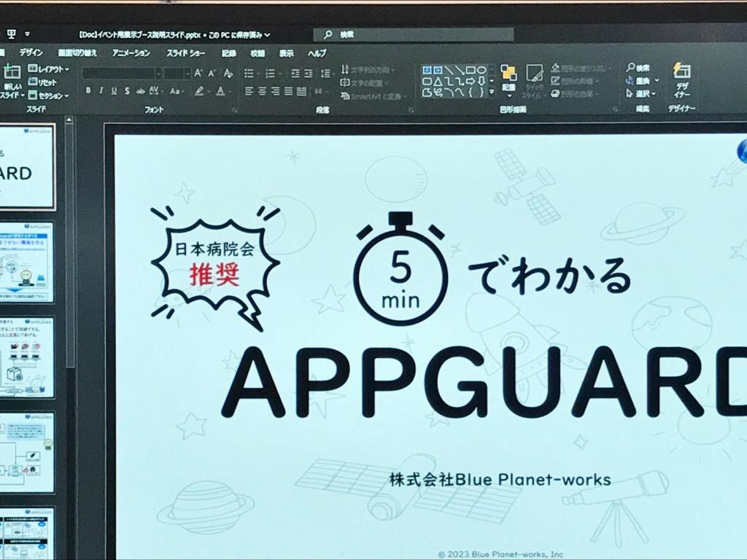Open the Slide Show (スライドショー) tab
The height and width of the screenshot is (560, 747).
[186, 52]
